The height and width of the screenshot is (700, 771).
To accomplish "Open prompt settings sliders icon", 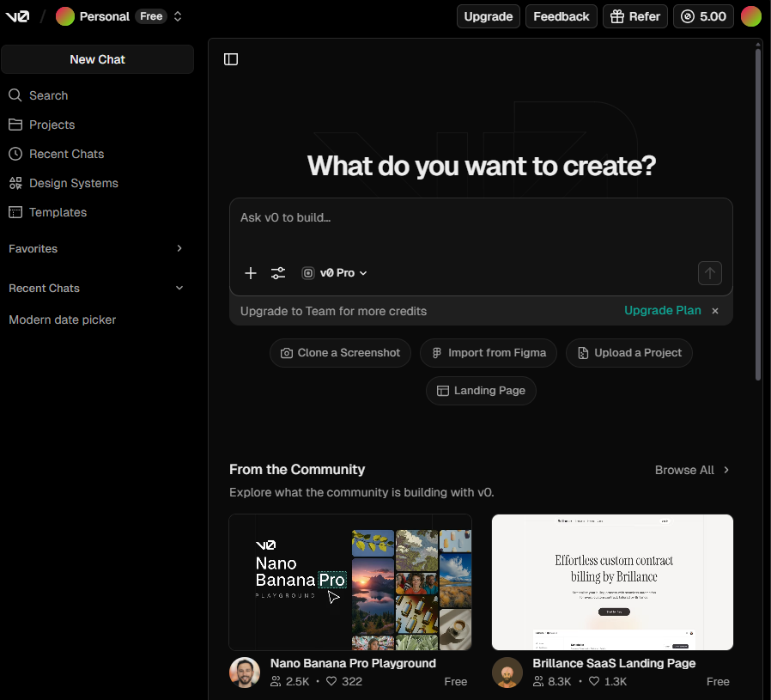I will 278,273.
